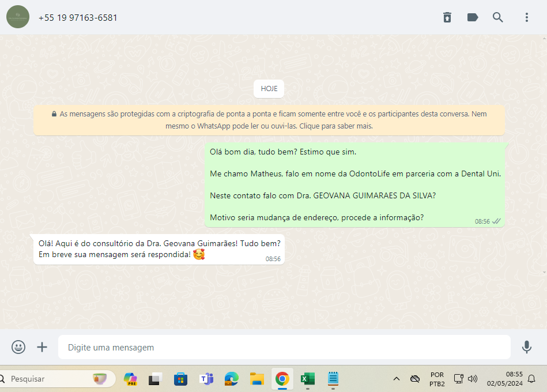Click the HOJE date badge

point(269,89)
